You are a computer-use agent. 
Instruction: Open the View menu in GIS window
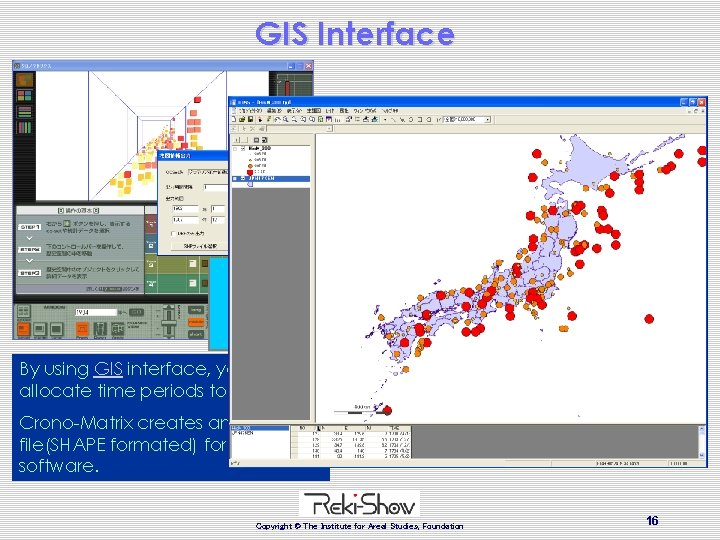pos(294,111)
